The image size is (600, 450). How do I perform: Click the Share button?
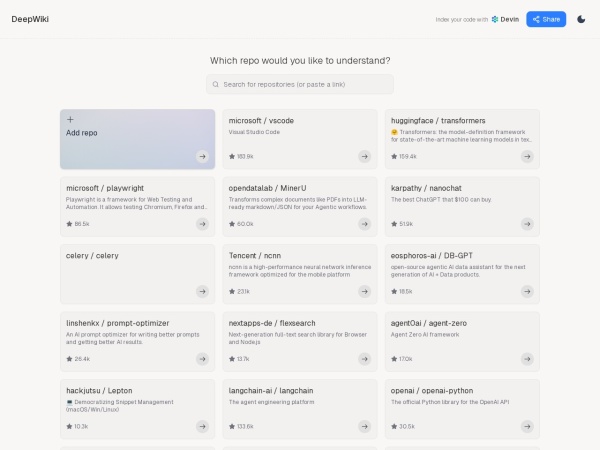546,19
